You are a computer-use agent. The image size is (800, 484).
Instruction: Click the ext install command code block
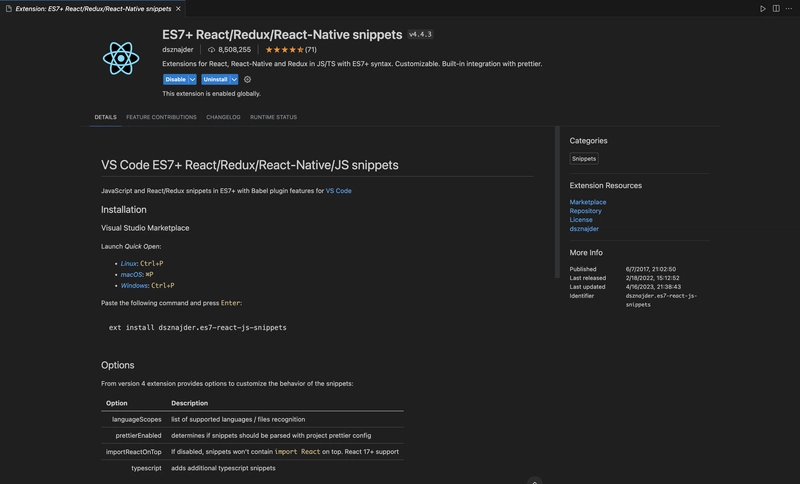tap(197, 328)
